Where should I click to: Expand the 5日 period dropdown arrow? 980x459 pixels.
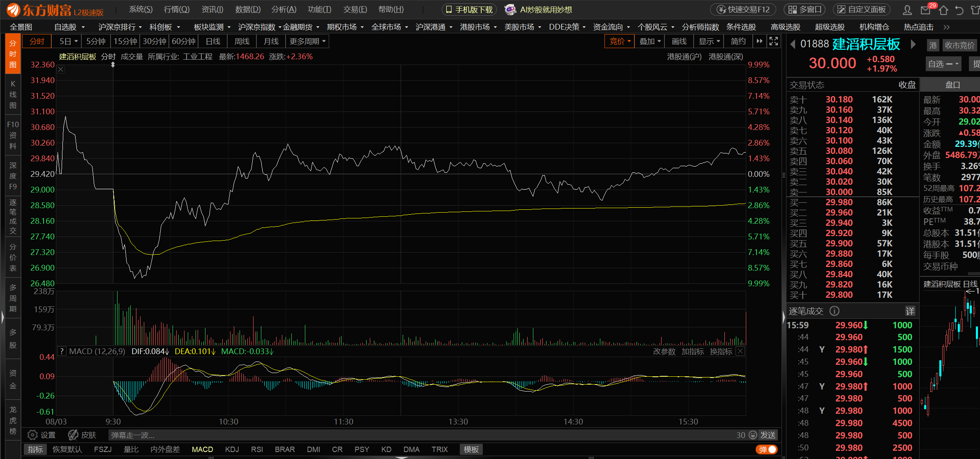[76, 41]
